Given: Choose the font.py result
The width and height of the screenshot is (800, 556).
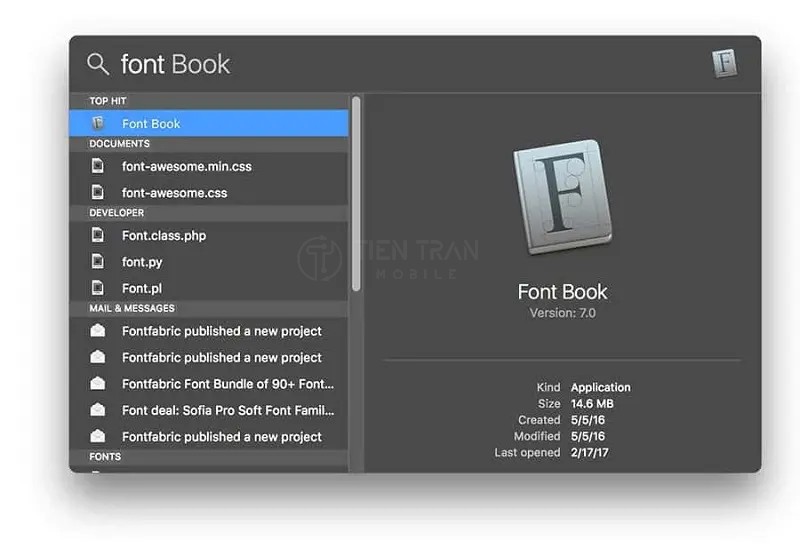Looking at the screenshot, I should pos(142,262).
